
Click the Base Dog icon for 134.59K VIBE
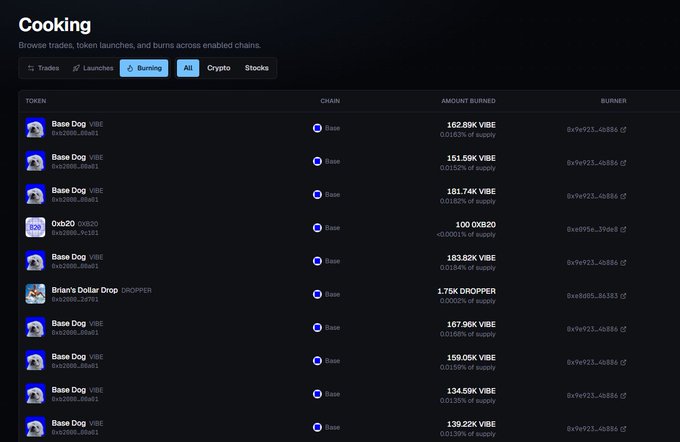pyautogui.click(x=35, y=394)
